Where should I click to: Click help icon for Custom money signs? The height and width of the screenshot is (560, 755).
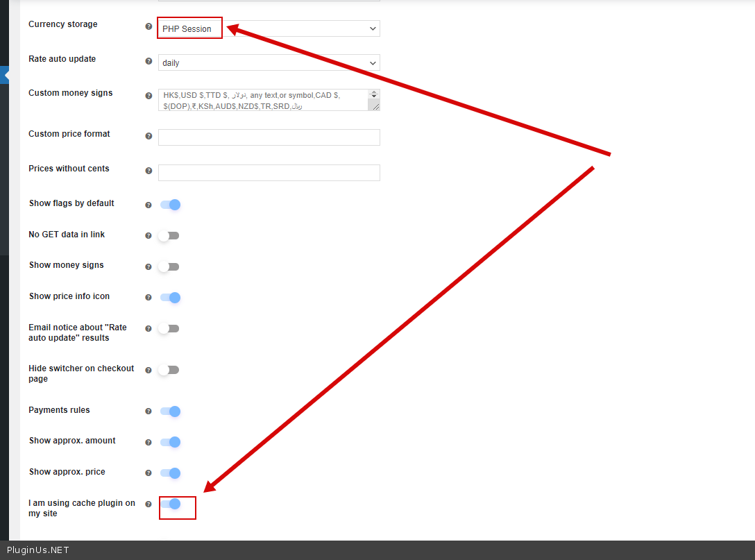(149, 96)
